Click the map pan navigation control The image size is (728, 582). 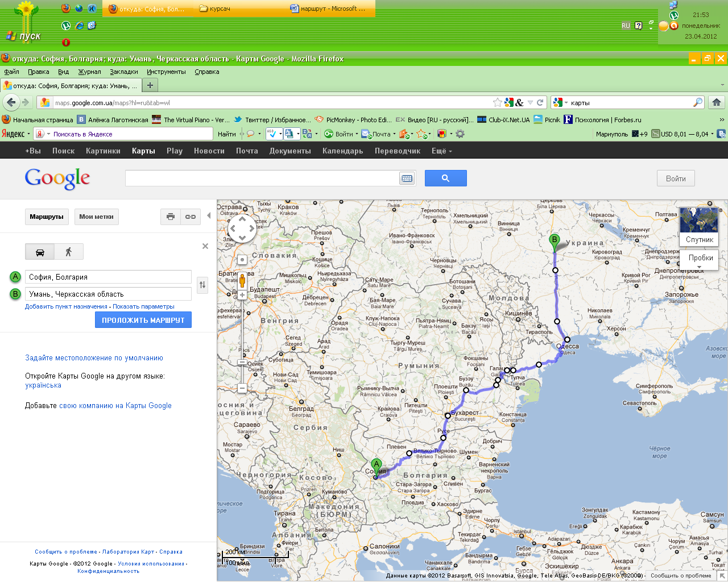(242, 228)
